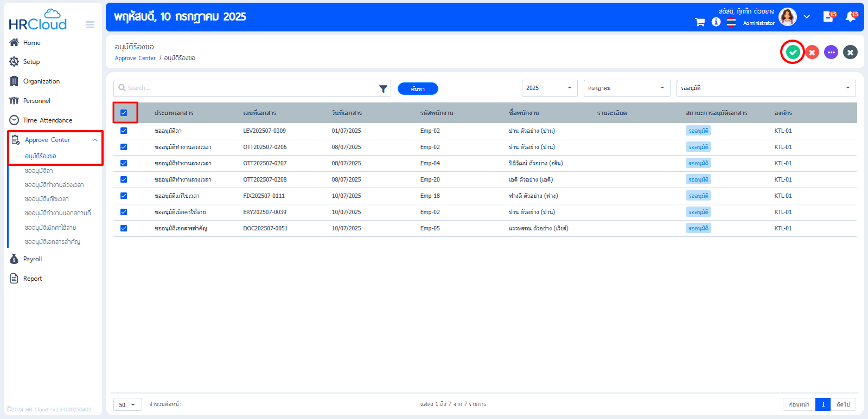Open the 50 rows-per-page dropdown

click(127, 404)
